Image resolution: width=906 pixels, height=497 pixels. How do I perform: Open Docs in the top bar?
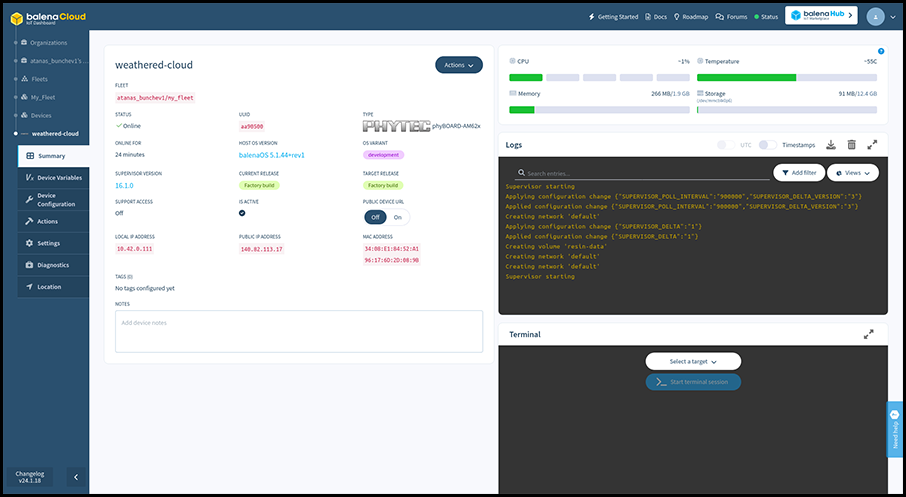(656, 17)
